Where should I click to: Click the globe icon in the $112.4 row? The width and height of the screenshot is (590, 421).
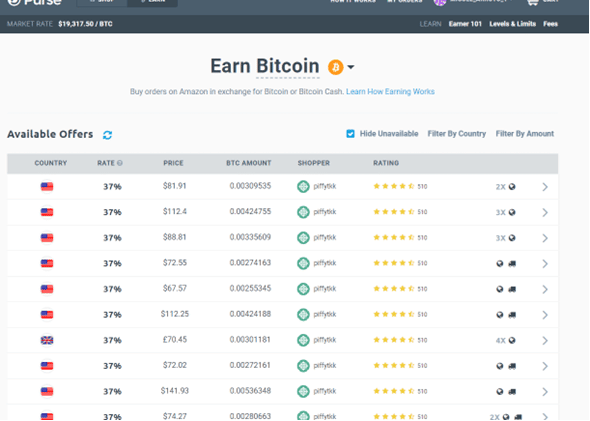[512, 212]
